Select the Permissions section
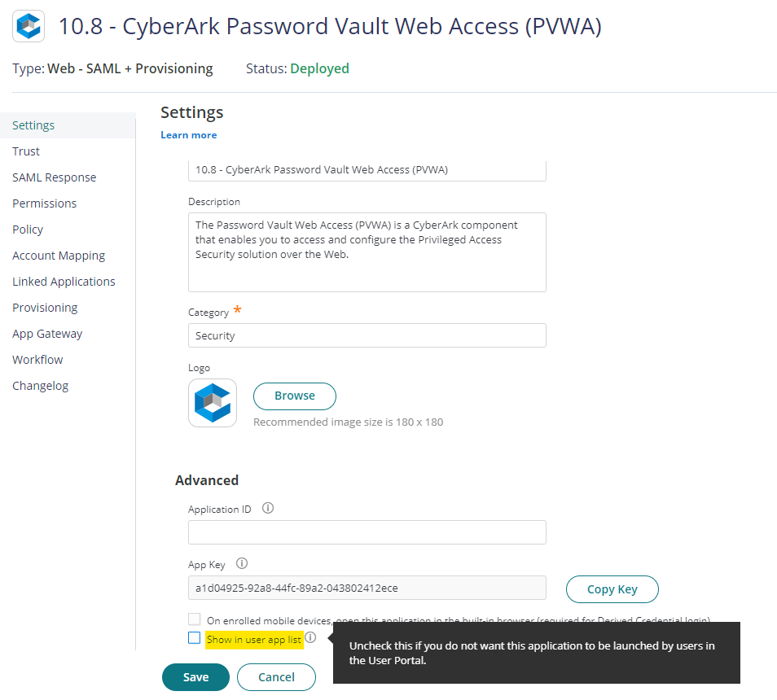The width and height of the screenshot is (777, 700). click(x=44, y=203)
